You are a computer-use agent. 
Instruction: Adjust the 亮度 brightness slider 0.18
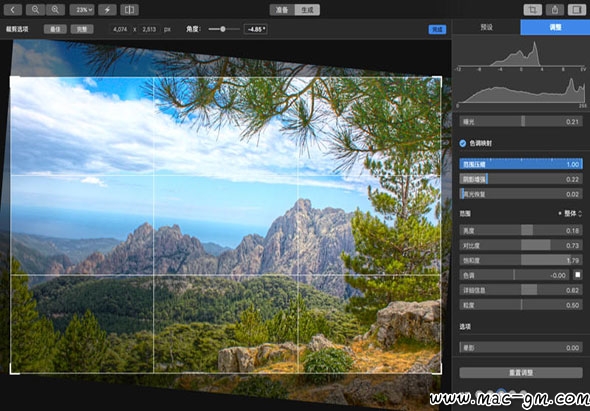tap(521, 230)
